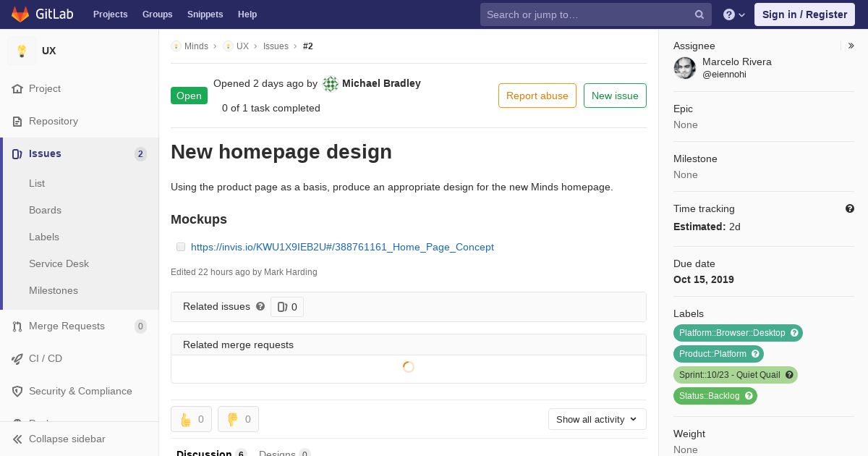The height and width of the screenshot is (456, 868).
Task: Click help icon on Product::Platform label
Action: (755, 354)
